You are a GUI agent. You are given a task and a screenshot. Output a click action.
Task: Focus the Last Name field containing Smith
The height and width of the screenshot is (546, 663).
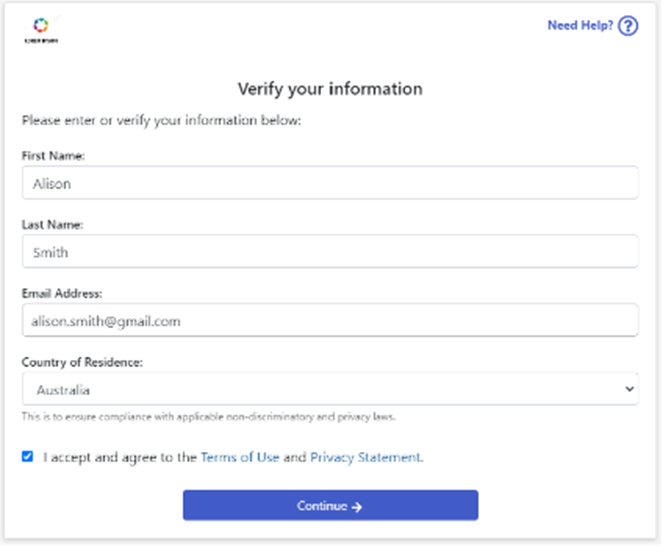click(x=330, y=252)
